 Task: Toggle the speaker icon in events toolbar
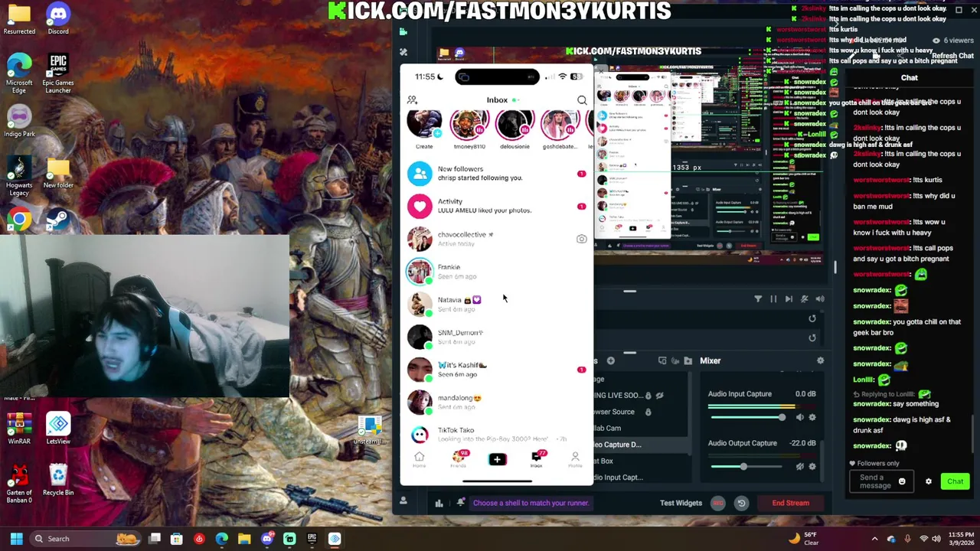click(820, 299)
